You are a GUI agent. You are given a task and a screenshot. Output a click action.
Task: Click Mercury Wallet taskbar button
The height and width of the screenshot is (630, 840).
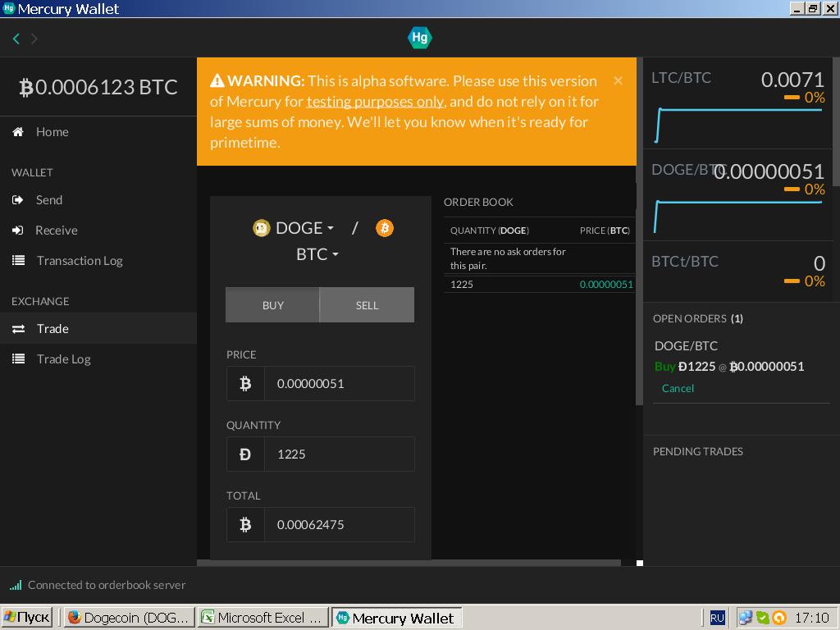pyautogui.click(x=397, y=618)
